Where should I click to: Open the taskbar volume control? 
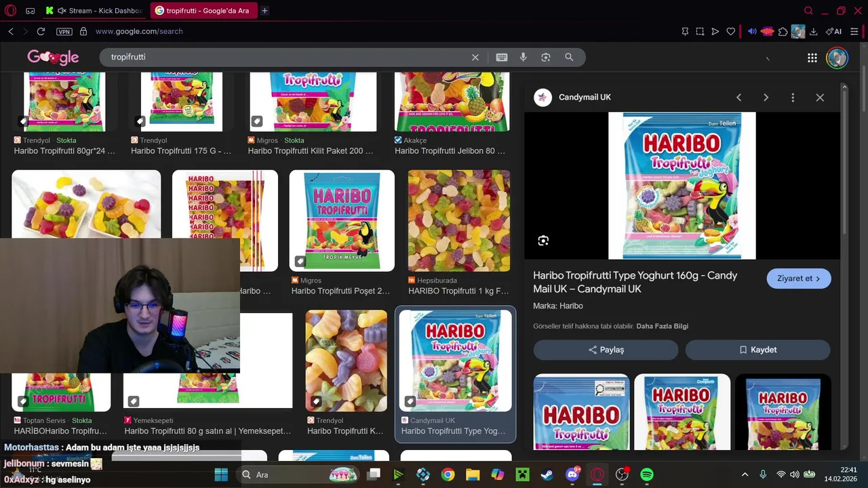794,474
